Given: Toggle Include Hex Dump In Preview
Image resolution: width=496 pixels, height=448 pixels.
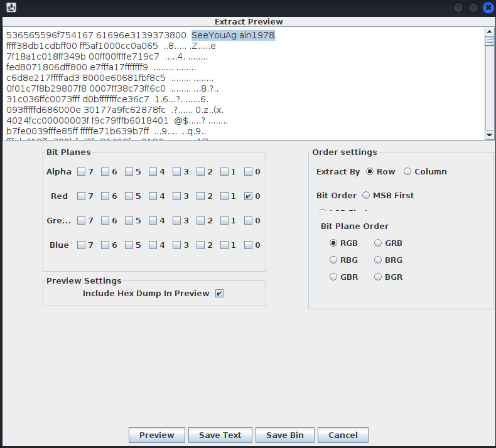Looking at the screenshot, I should 219,294.
